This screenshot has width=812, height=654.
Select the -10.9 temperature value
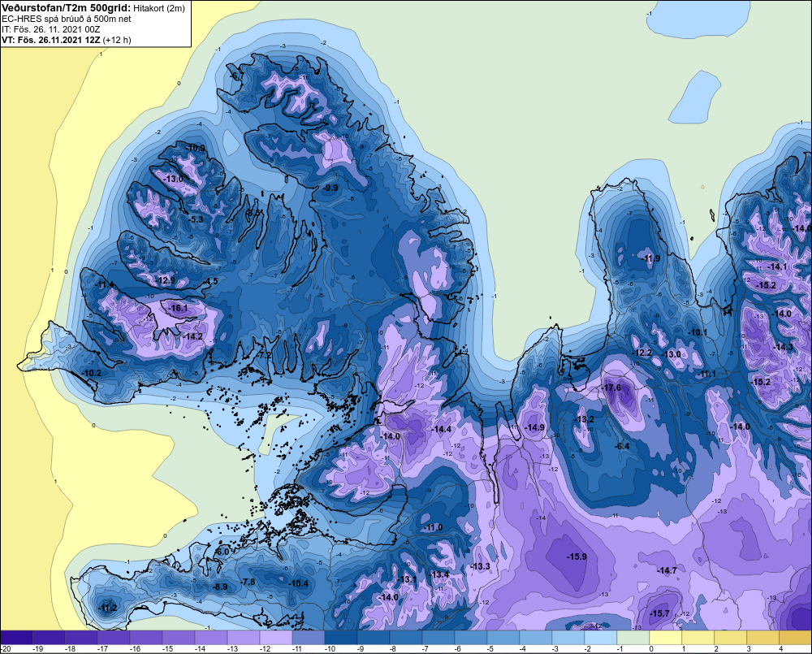195,148
